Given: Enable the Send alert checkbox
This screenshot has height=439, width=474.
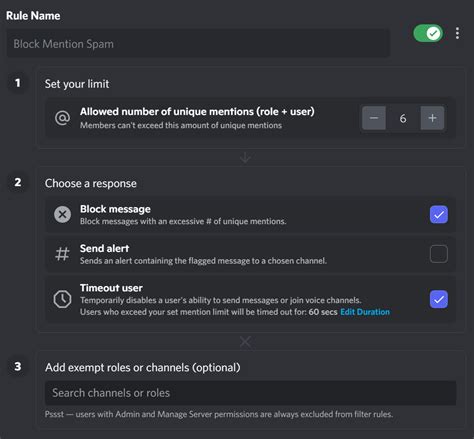Looking at the screenshot, I should 439,254.
